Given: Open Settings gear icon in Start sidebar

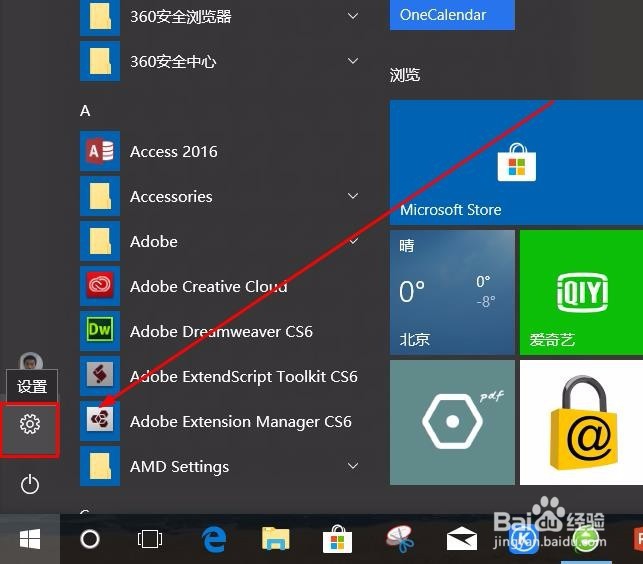Looking at the screenshot, I should click(x=30, y=424).
